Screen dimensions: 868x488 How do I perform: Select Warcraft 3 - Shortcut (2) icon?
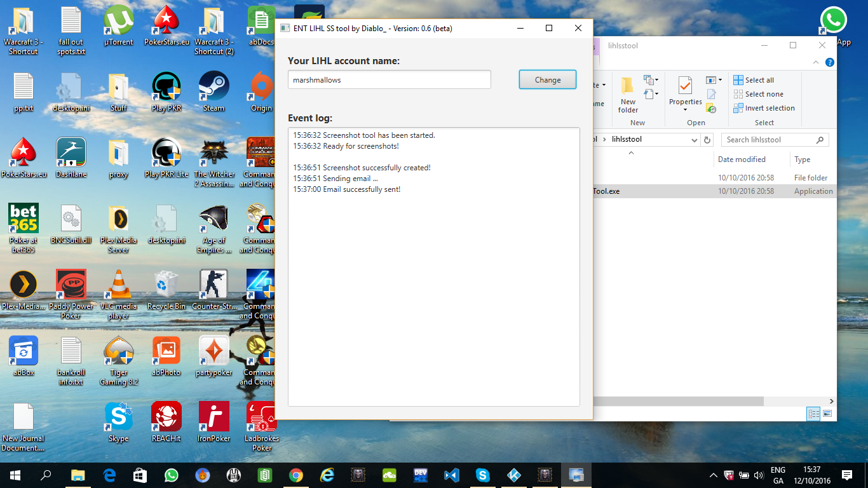[214, 30]
